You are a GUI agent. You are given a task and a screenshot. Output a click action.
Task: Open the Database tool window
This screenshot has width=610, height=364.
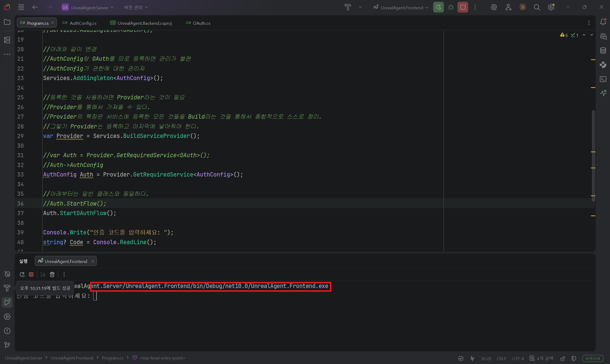click(x=603, y=51)
